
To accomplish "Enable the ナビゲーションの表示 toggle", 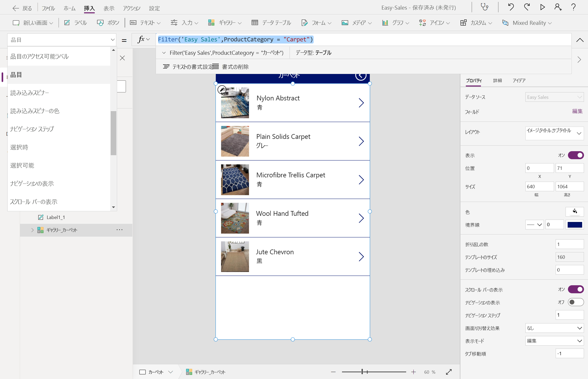I will [576, 302].
